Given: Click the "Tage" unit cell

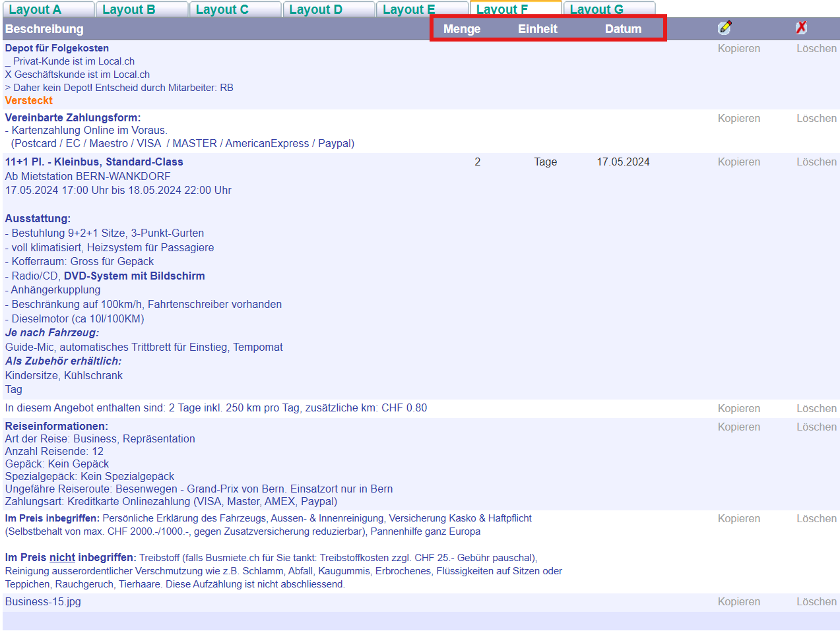Looking at the screenshot, I should 546,162.
